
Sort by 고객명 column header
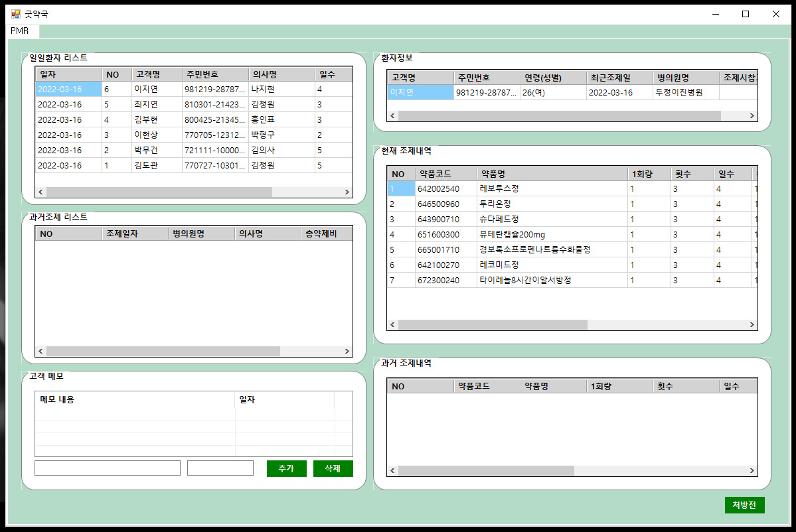point(157,74)
